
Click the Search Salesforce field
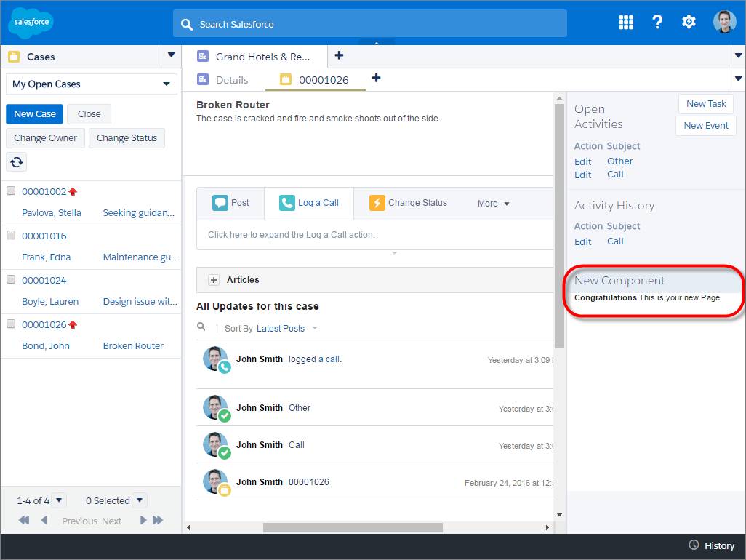pos(369,24)
